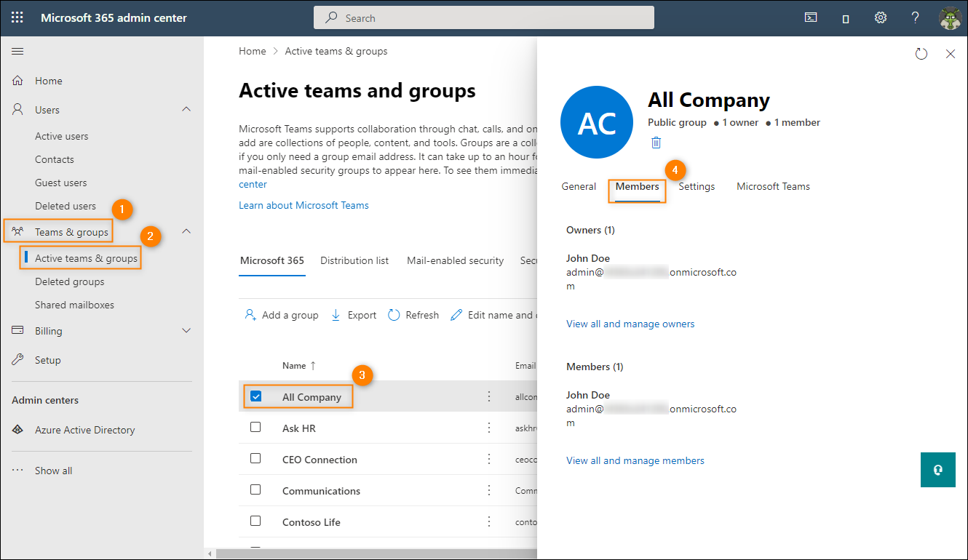Select the Distribution list tab
Screen dimensions: 968x560
pos(354,260)
